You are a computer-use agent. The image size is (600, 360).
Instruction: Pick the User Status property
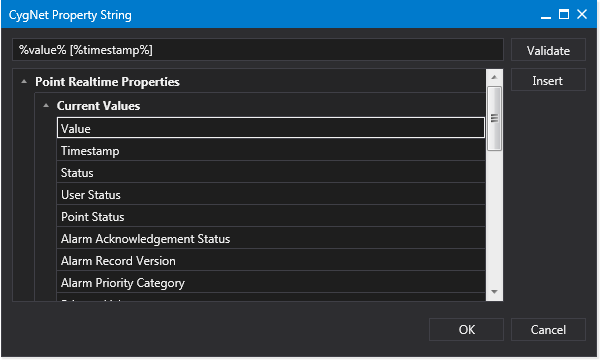pos(271,195)
